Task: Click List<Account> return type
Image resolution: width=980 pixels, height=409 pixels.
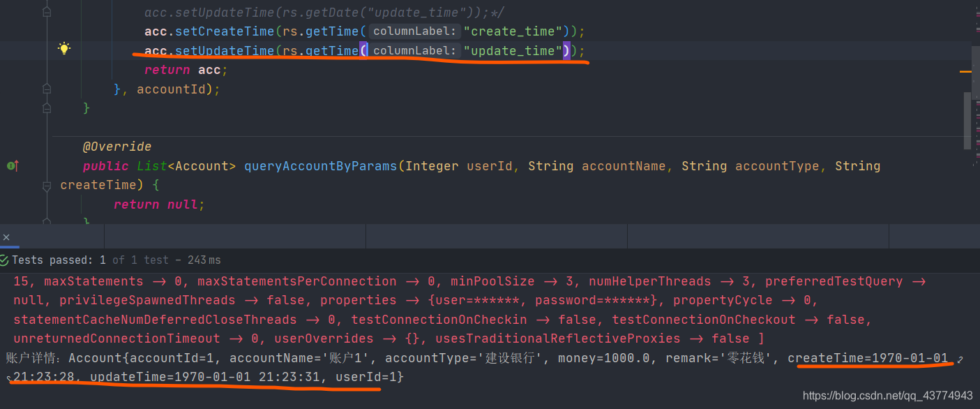Action: coord(187,166)
